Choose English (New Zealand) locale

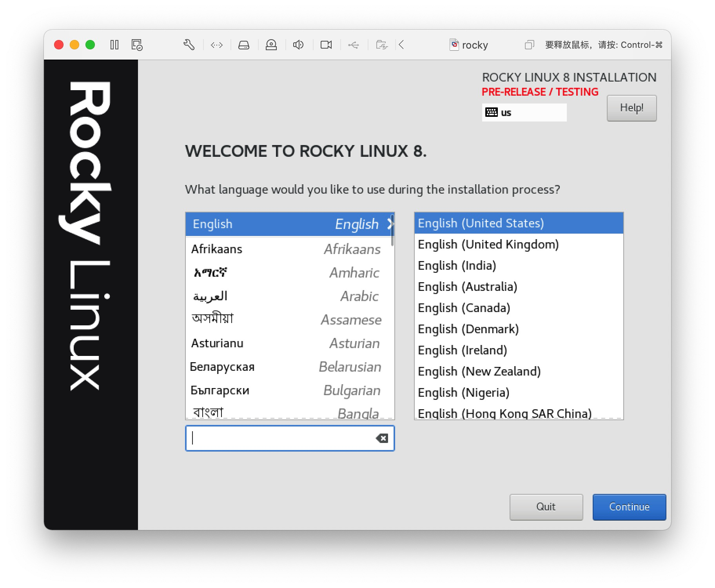click(519, 372)
